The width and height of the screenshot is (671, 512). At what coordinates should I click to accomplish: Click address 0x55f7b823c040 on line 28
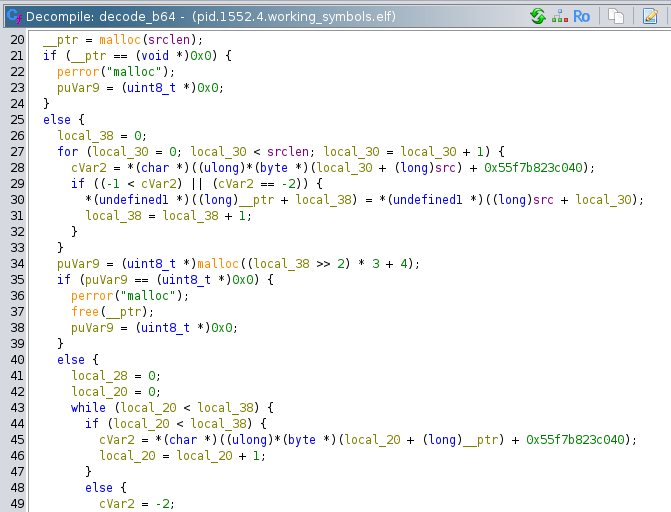click(533, 167)
